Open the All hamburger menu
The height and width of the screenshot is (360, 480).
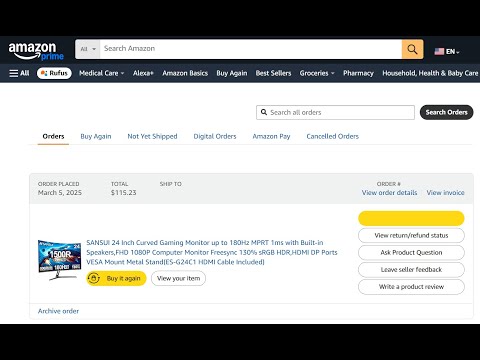pos(19,73)
